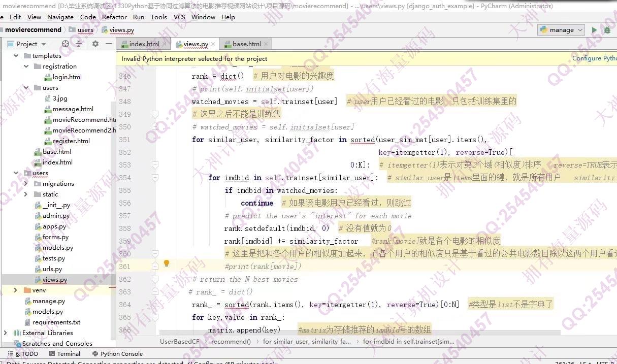The image size is (617, 364).
Task: Expand the migrations folder
Action: (26, 184)
